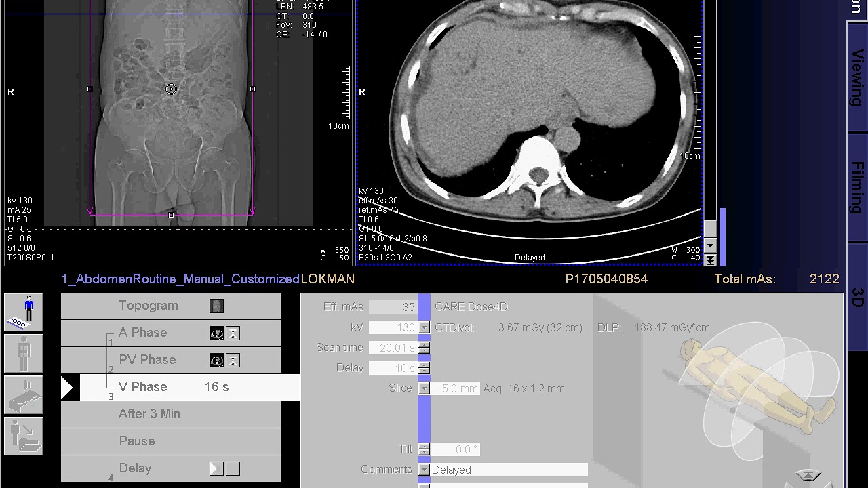
Task: Click the Acq. 16 x 1.2 mm text
Action: pyautogui.click(x=524, y=388)
